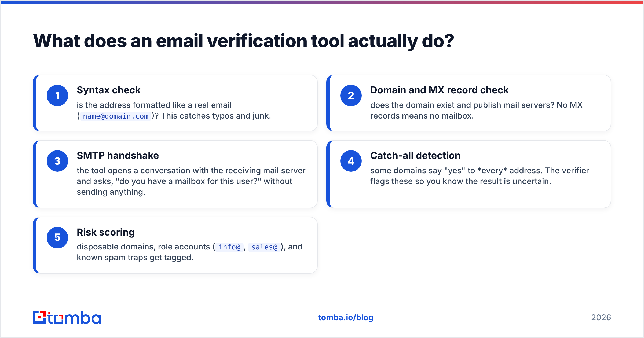The image size is (644, 338).
Task: Open the tomba.io/blog link
Action: point(346,318)
